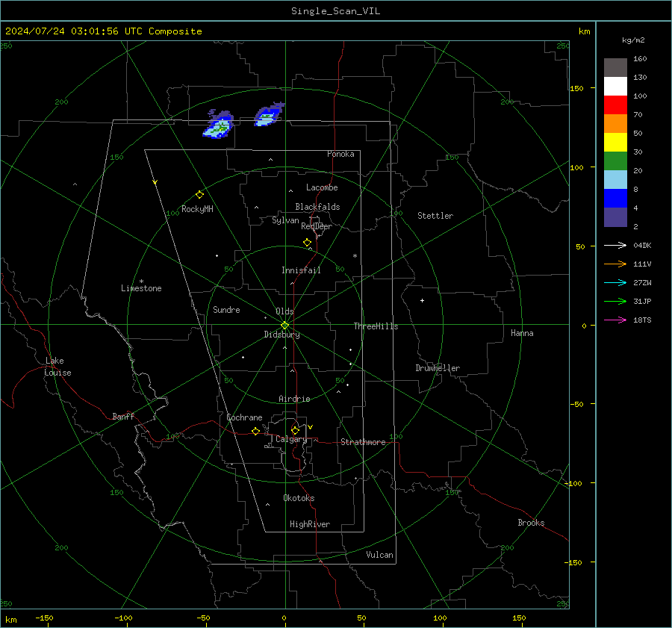The height and width of the screenshot is (628, 672).
Task: Click the asterisk marker above Limestone
Action: 141,282
